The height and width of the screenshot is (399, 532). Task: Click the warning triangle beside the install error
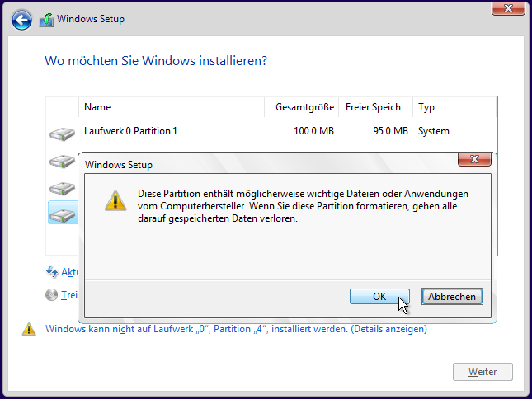[29, 329]
